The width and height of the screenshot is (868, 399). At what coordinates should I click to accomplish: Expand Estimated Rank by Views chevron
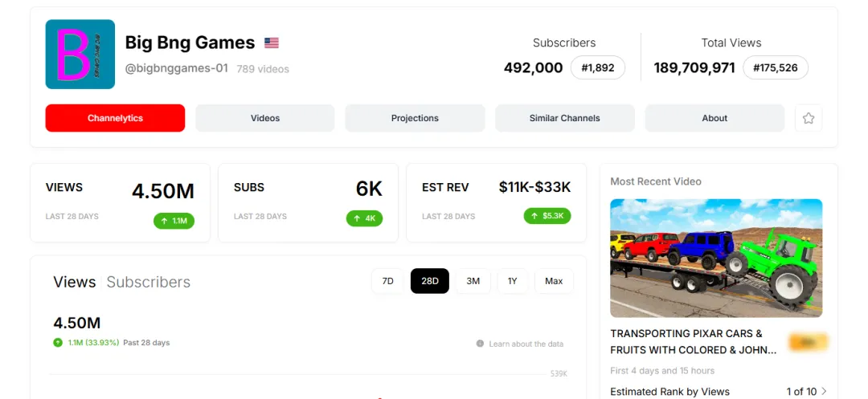(x=825, y=391)
